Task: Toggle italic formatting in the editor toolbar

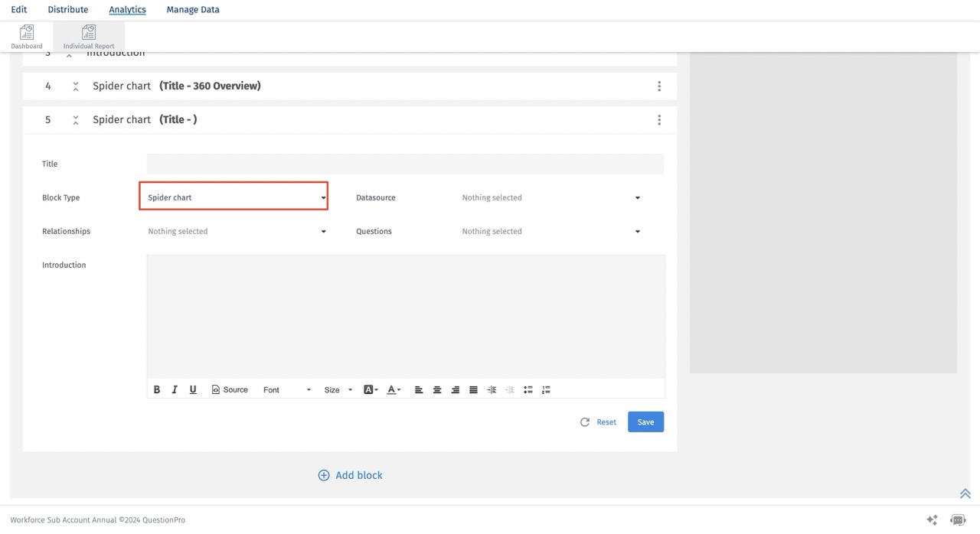Action: [175, 389]
